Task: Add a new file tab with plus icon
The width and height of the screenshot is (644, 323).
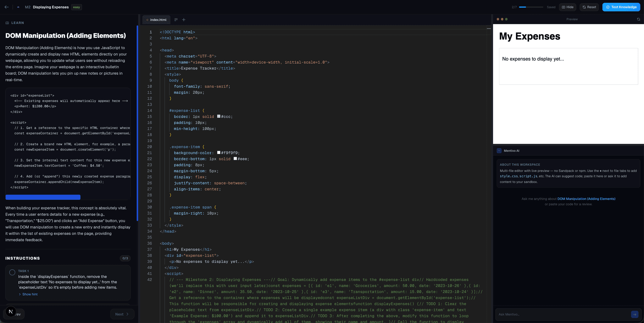Action: pyautogui.click(x=184, y=20)
